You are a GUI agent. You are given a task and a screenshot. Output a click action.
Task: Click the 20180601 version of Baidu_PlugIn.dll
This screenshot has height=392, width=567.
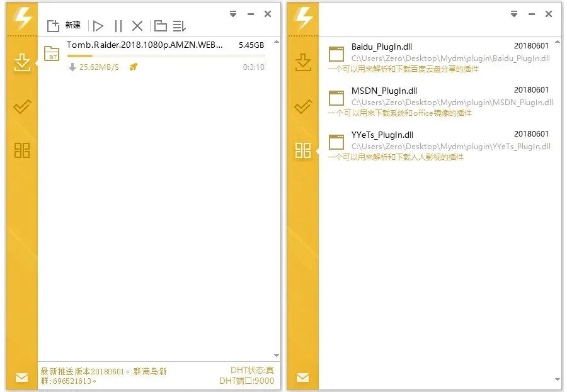click(x=531, y=46)
